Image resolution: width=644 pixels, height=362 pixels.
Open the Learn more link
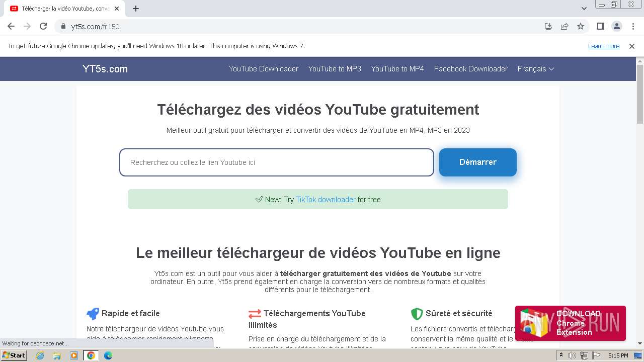[604, 46]
